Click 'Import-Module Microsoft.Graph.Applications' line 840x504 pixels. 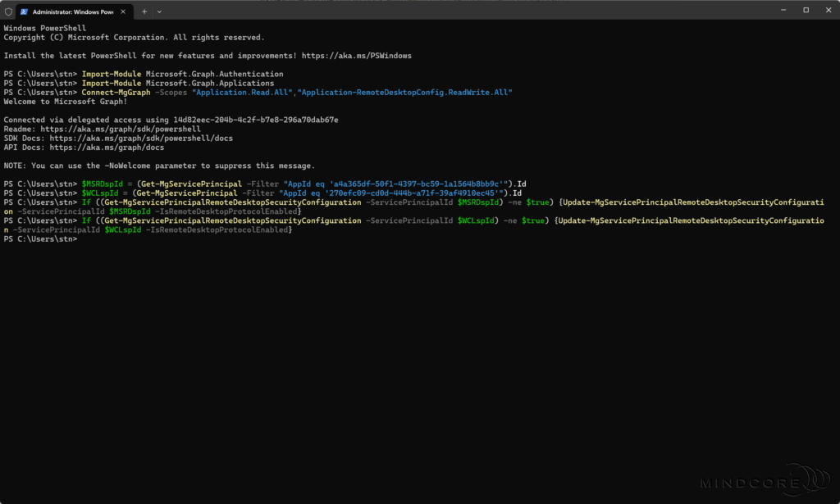178,83
